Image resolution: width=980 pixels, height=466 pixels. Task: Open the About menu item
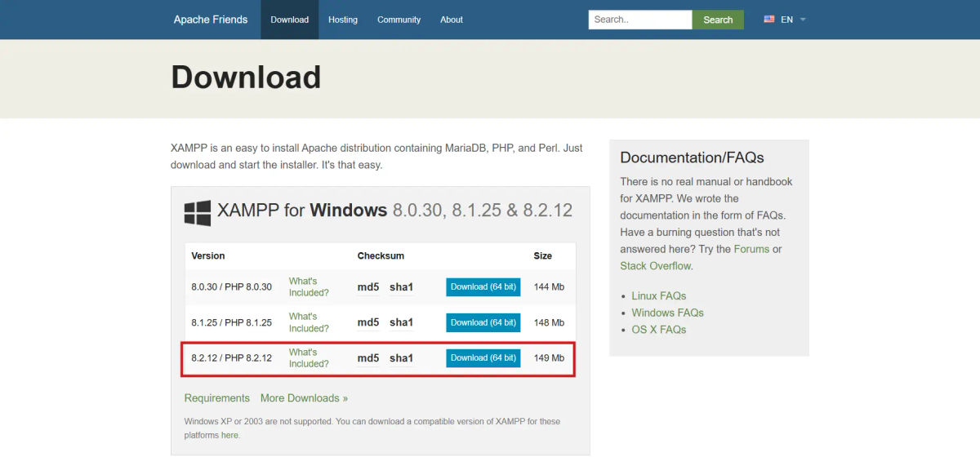point(452,20)
